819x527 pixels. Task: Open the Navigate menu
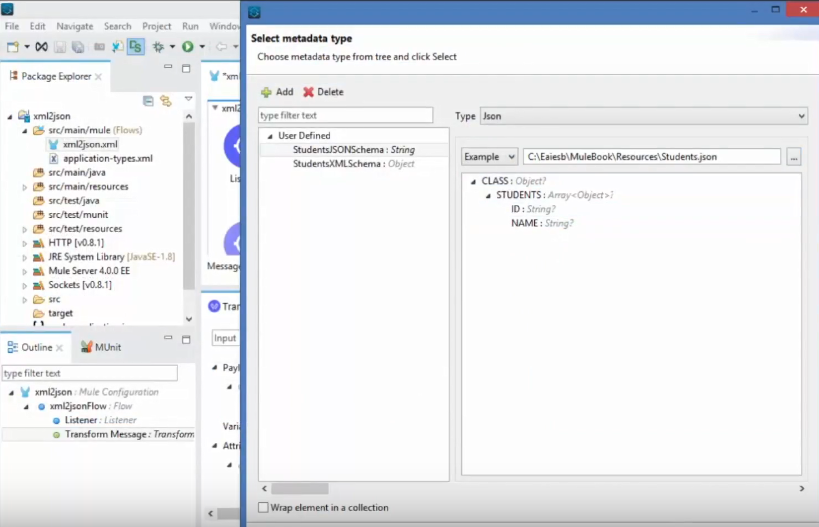click(75, 26)
